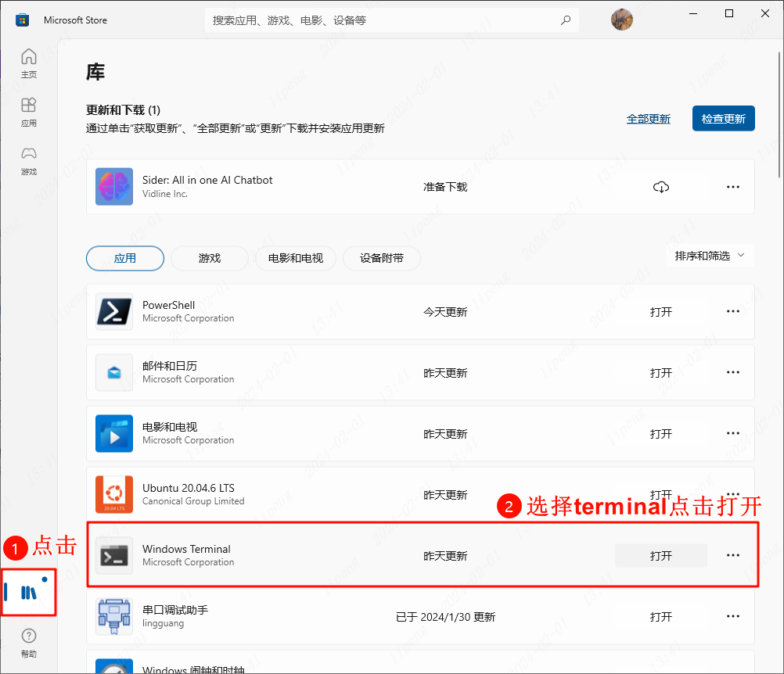This screenshot has width=784, height=674.
Task: Open more options for 邮件和日历
Action: point(733,372)
